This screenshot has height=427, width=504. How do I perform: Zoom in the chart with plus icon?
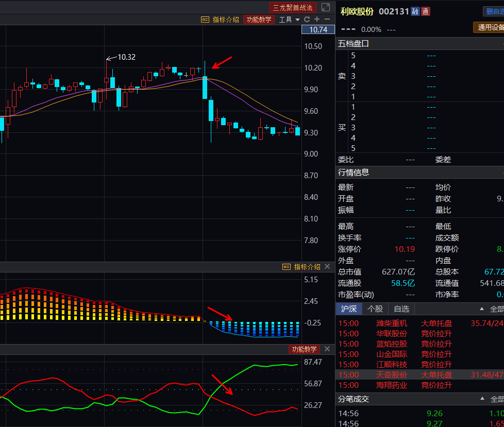pyautogui.click(x=317, y=20)
